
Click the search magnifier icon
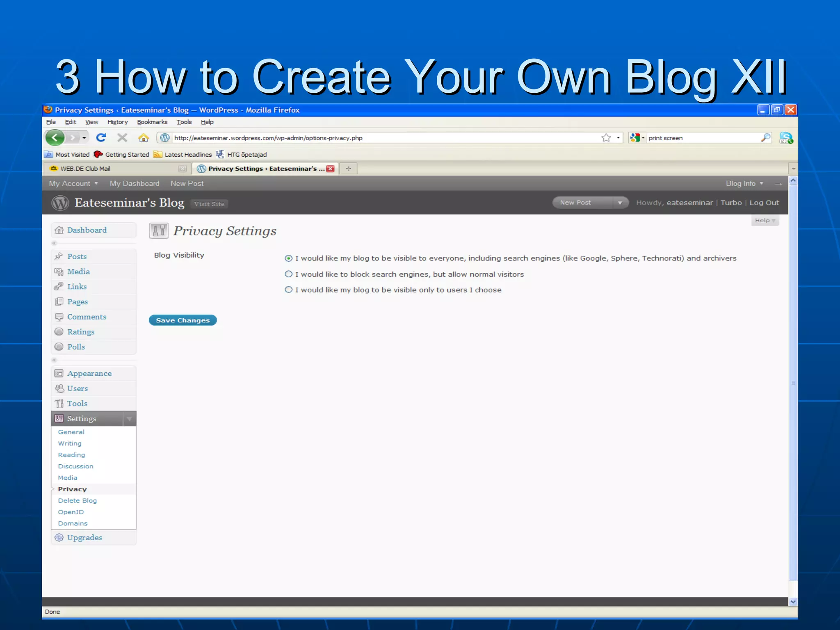pos(765,138)
